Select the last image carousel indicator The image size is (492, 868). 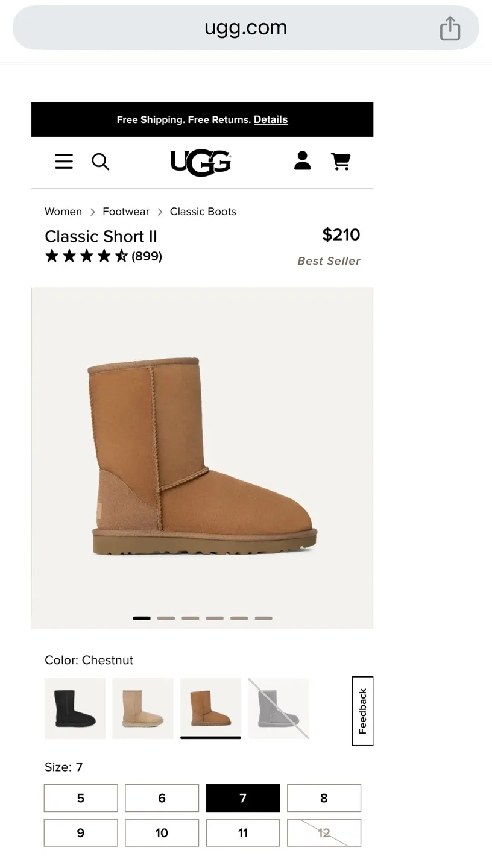[263, 618]
